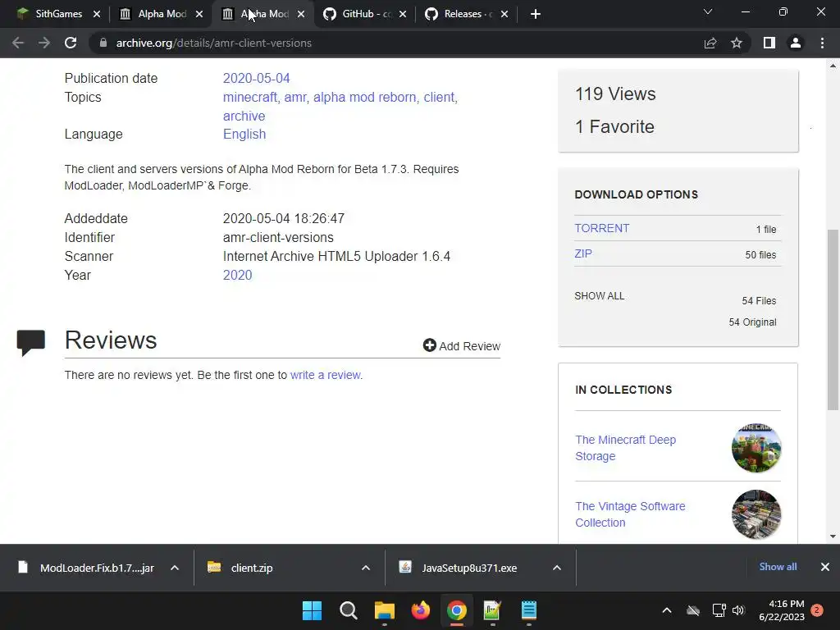Open notification badge in taskbar
The height and width of the screenshot is (630, 840).
[x=817, y=610]
